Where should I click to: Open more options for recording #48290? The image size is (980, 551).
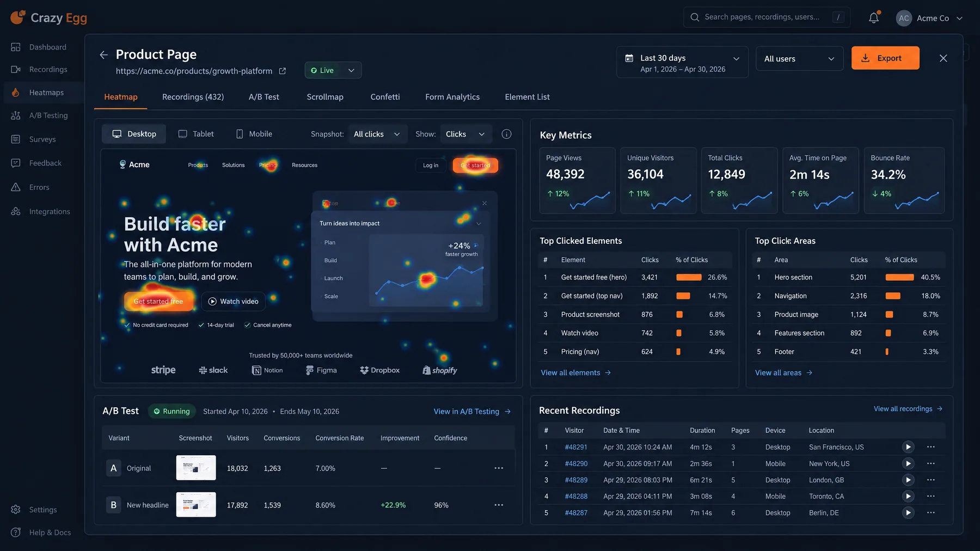coord(931,463)
